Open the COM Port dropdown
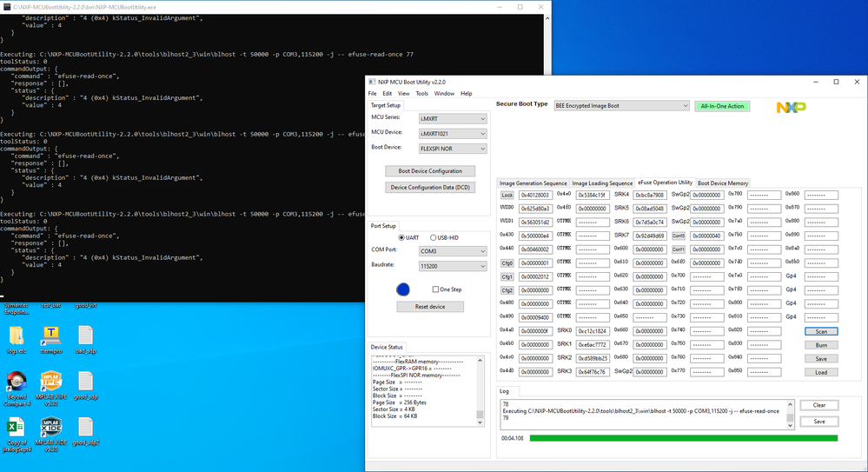The width and height of the screenshot is (868, 472). (x=453, y=251)
